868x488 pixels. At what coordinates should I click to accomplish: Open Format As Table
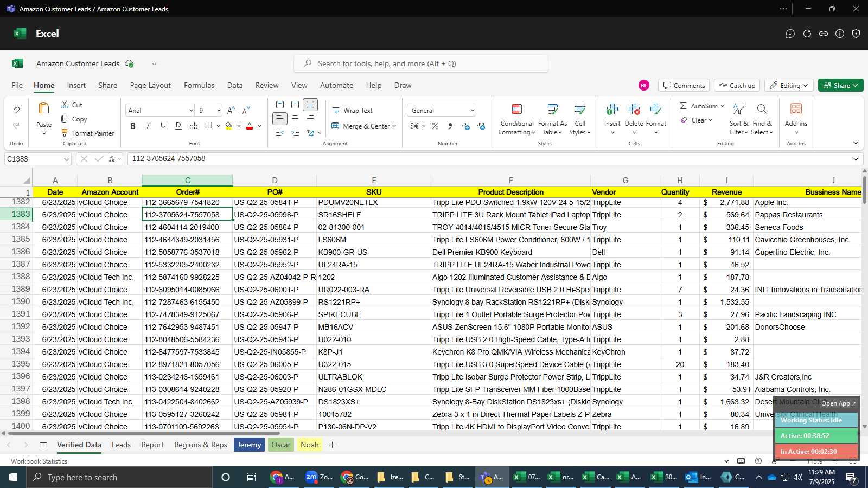click(552, 119)
